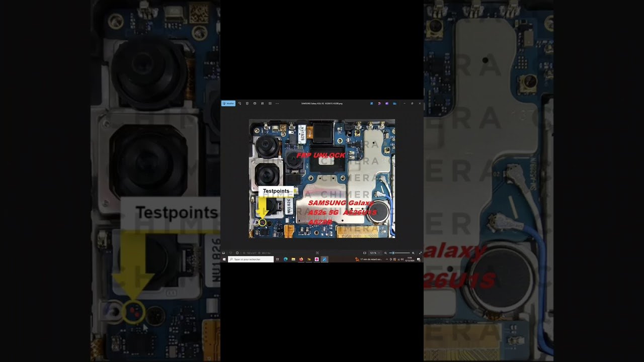The width and height of the screenshot is (644, 362).
Task: Open the clock and date in taskbar
Action: (411, 259)
